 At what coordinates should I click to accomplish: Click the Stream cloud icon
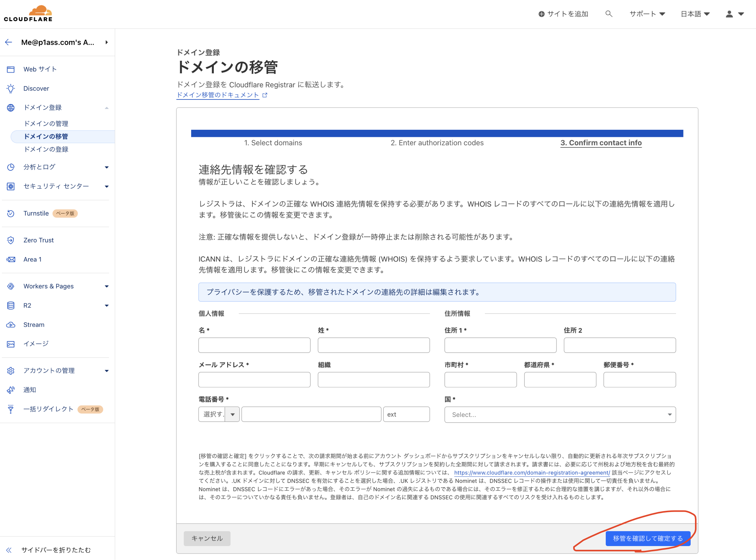pyautogui.click(x=11, y=325)
